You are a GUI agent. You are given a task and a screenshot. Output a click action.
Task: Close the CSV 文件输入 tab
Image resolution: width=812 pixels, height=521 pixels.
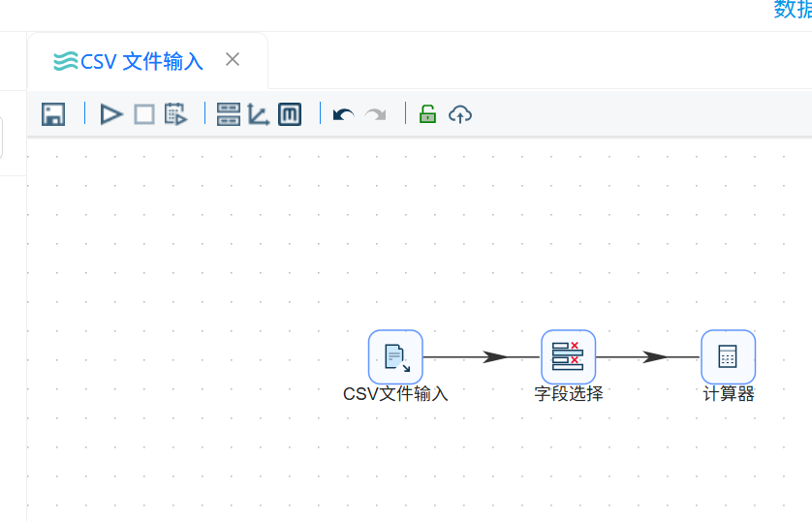click(x=233, y=59)
